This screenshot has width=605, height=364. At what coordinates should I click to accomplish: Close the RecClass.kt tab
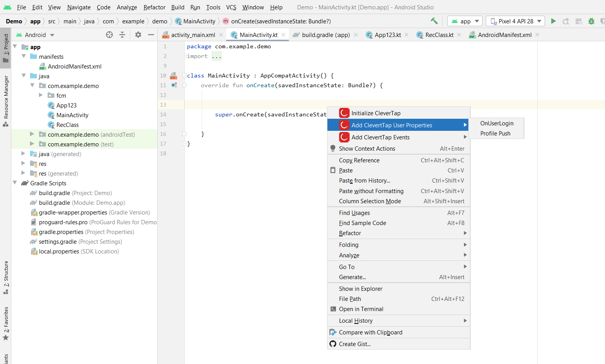click(459, 35)
